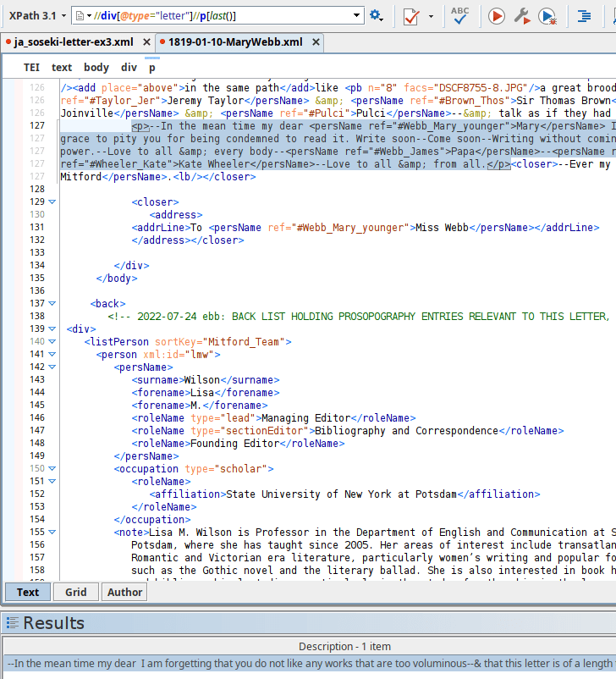Click the XPath scope document icon
616x679 pixels.
pos(80,16)
